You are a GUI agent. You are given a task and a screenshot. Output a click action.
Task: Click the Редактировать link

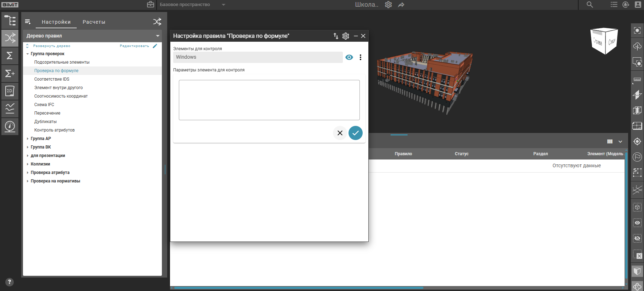pos(134,46)
